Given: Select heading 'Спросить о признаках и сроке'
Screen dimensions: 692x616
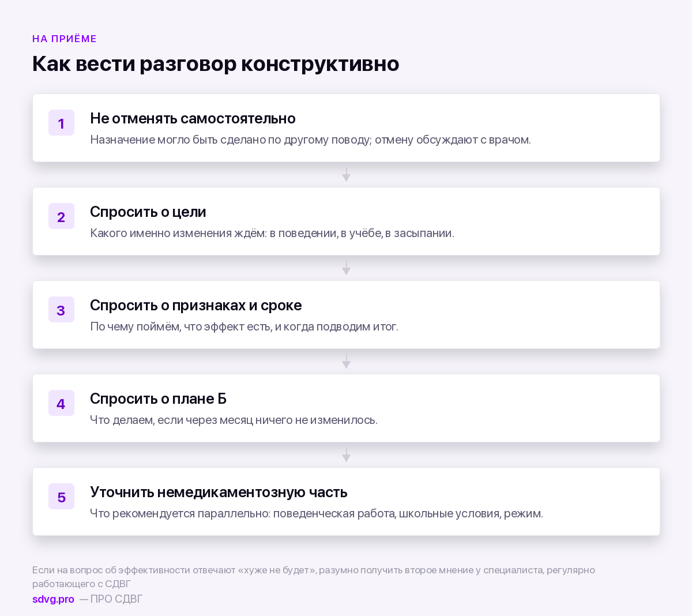Looking at the screenshot, I should pyautogui.click(x=196, y=305).
